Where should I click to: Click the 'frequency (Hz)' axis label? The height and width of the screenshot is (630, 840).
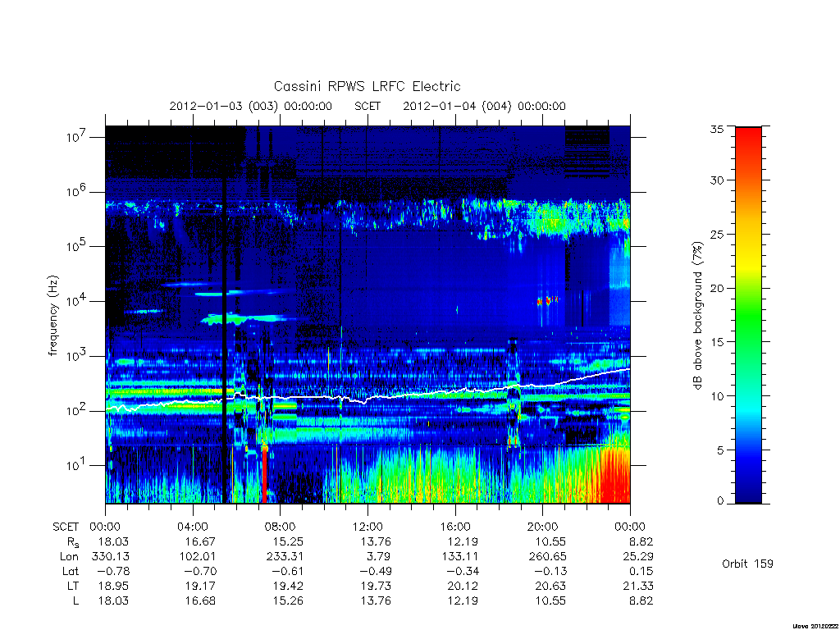coord(52,316)
